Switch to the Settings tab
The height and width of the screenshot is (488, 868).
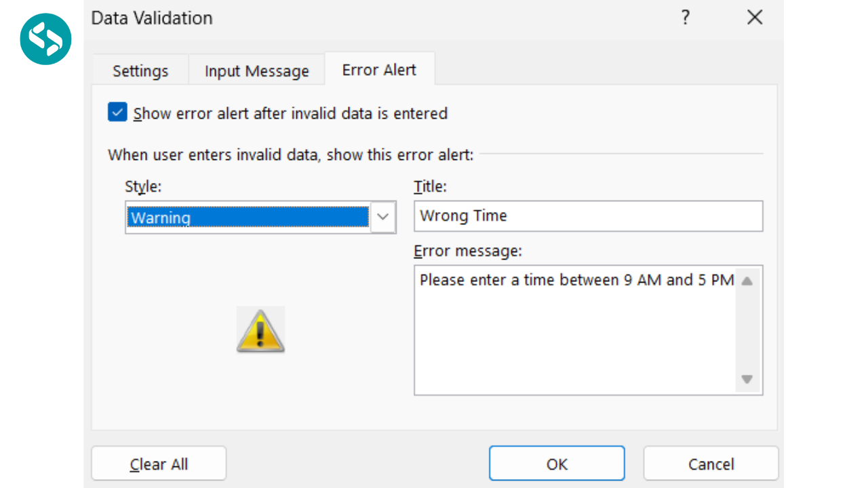140,70
